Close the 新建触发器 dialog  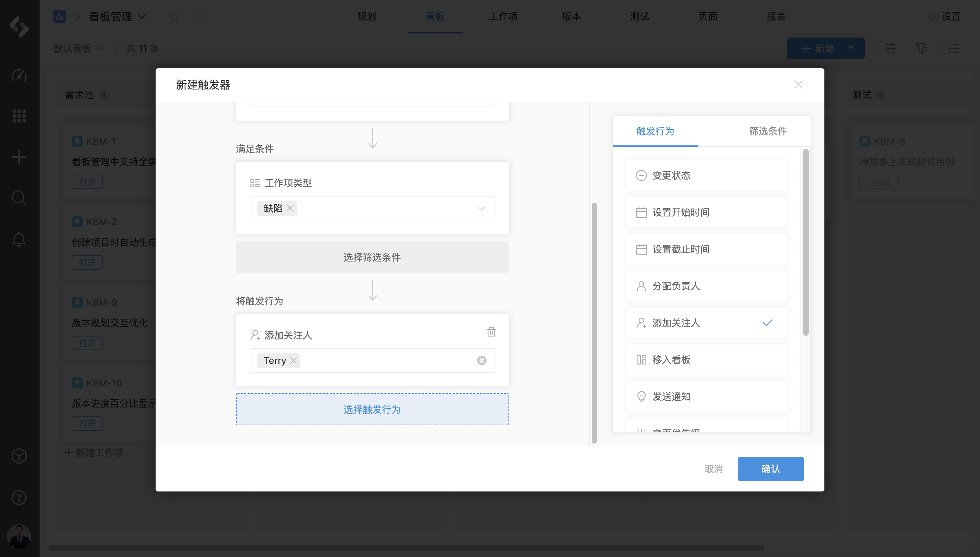pos(798,85)
